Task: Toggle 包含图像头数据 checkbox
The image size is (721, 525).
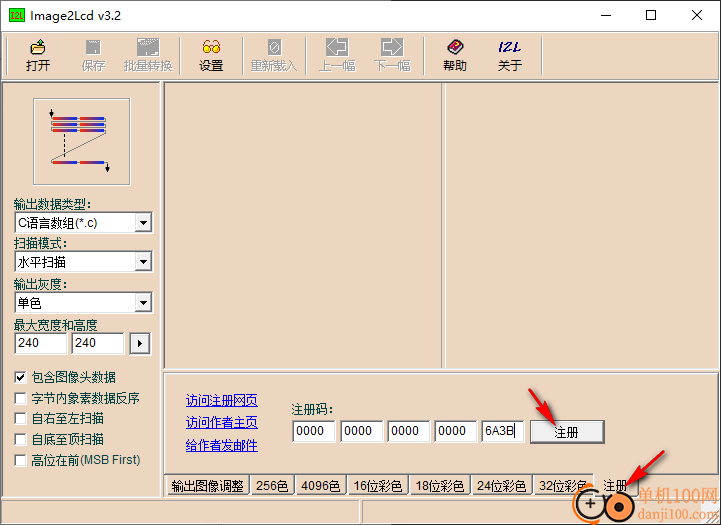Action: click(20, 377)
